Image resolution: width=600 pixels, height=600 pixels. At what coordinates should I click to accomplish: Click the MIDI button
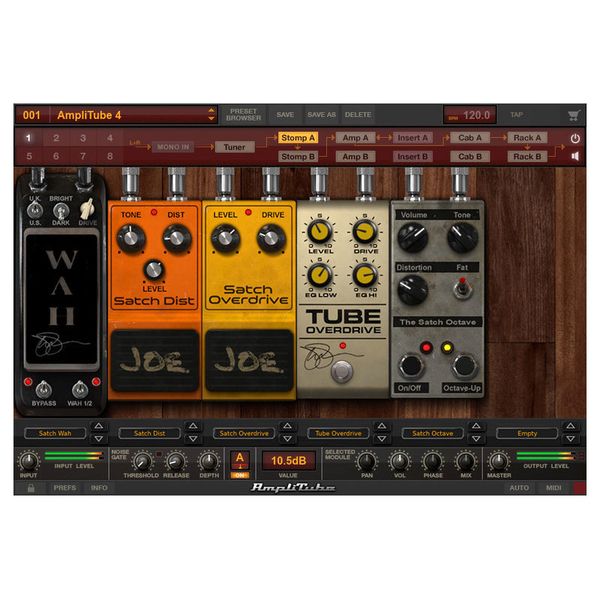553,488
